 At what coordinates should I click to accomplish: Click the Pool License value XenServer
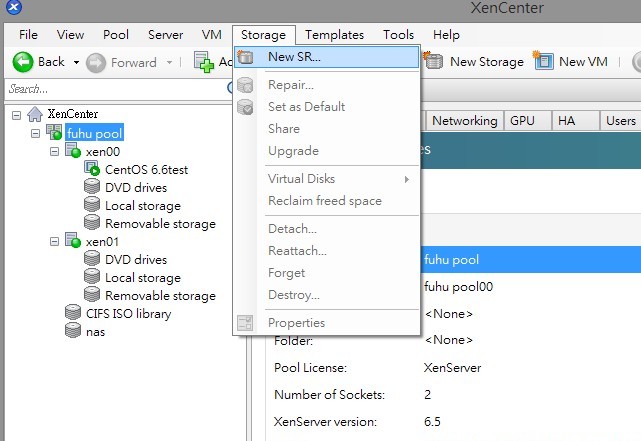pyautogui.click(x=452, y=367)
